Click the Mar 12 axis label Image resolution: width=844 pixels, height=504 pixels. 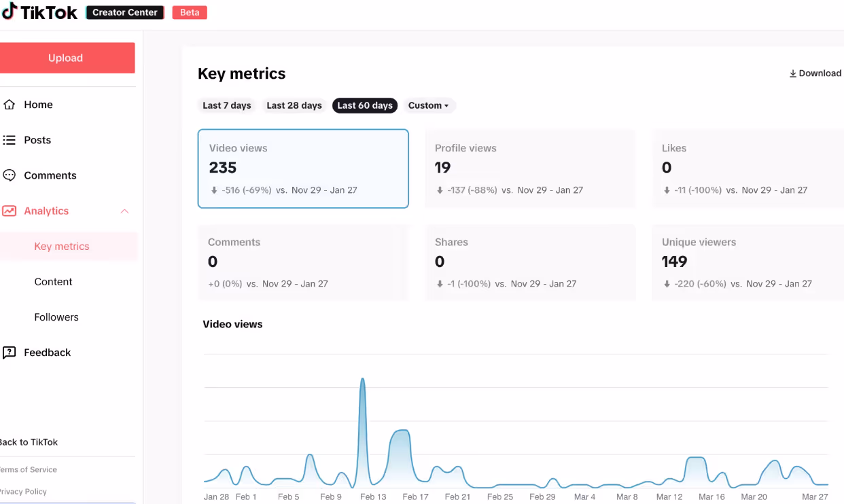(x=669, y=497)
